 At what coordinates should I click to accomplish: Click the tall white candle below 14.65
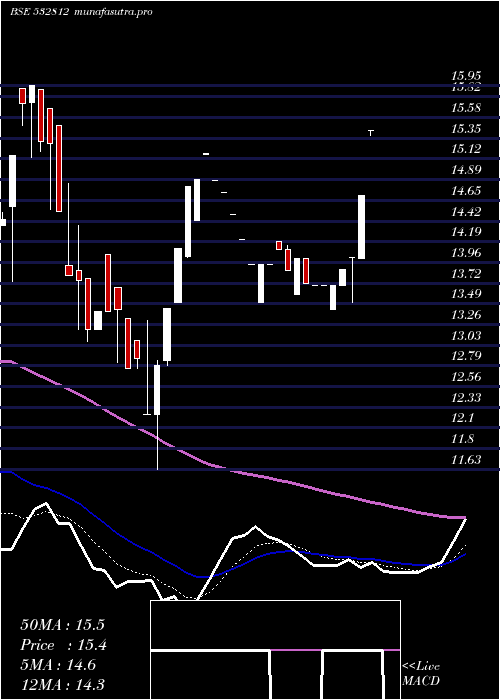click(x=362, y=227)
